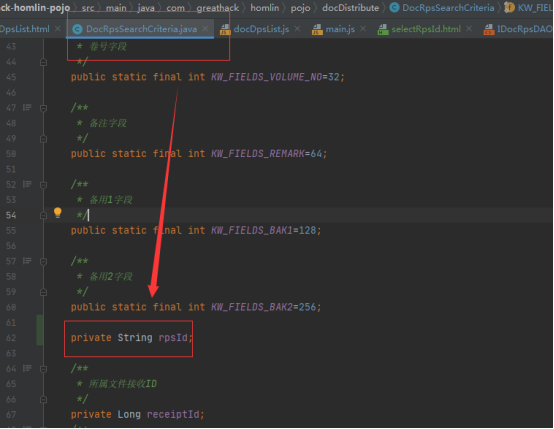Toggle the fold end marker at line 59

[x=43, y=292]
